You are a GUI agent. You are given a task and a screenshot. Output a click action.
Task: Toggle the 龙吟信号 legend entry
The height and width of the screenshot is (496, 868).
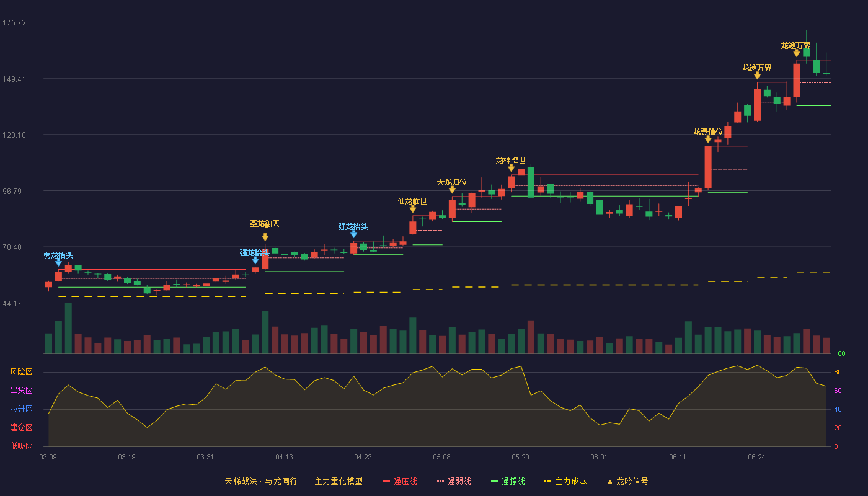(x=627, y=481)
